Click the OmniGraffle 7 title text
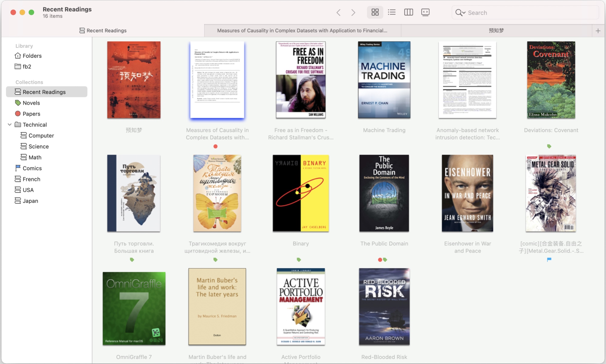The width and height of the screenshot is (606, 364). 134,357
